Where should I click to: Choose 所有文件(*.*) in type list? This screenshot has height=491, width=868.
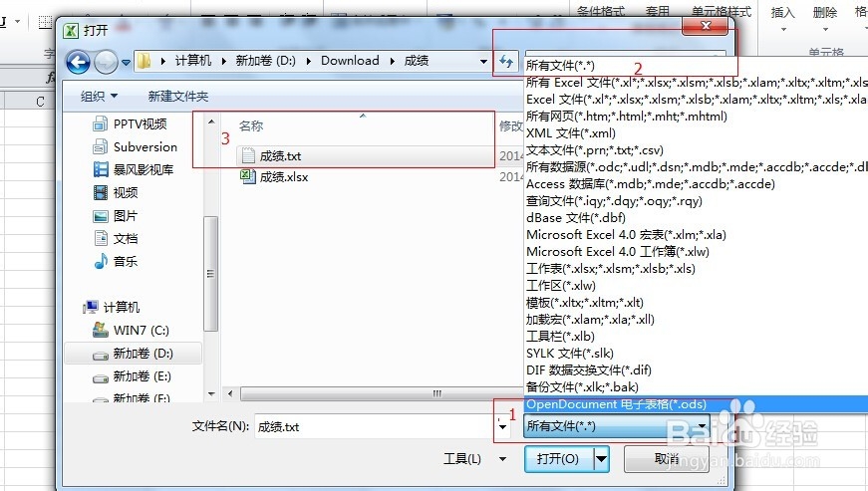click(696, 66)
